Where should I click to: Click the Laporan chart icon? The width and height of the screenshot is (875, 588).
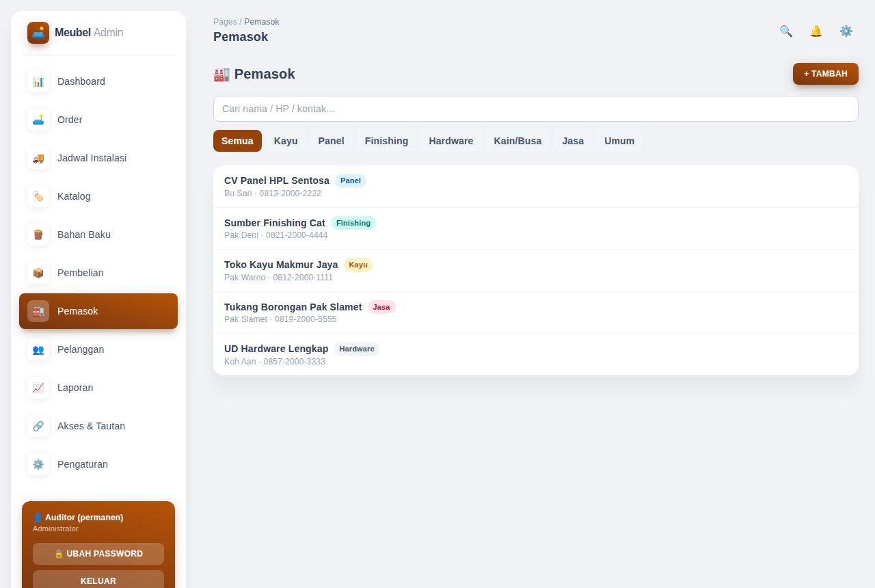38,388
